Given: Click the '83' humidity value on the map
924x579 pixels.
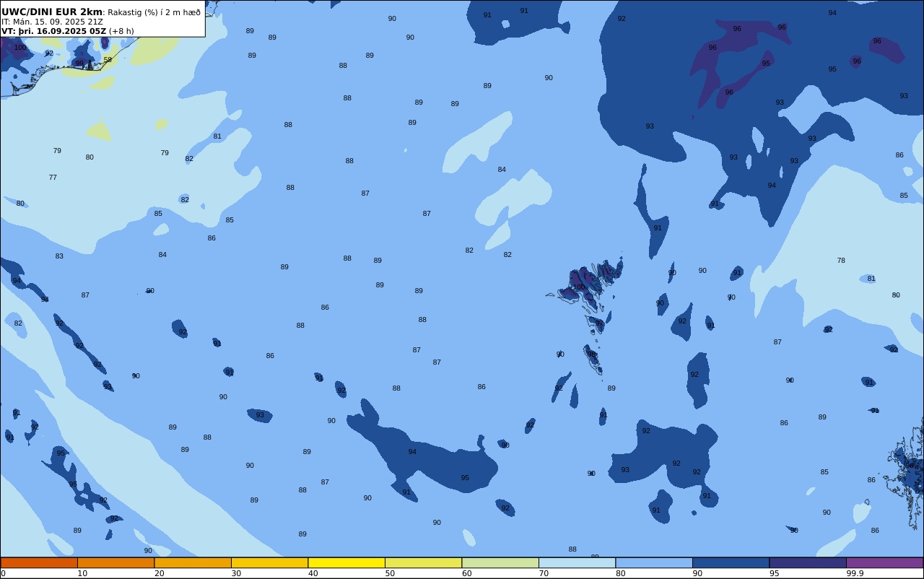Looking at the screenshot, I should click(59, 256).
